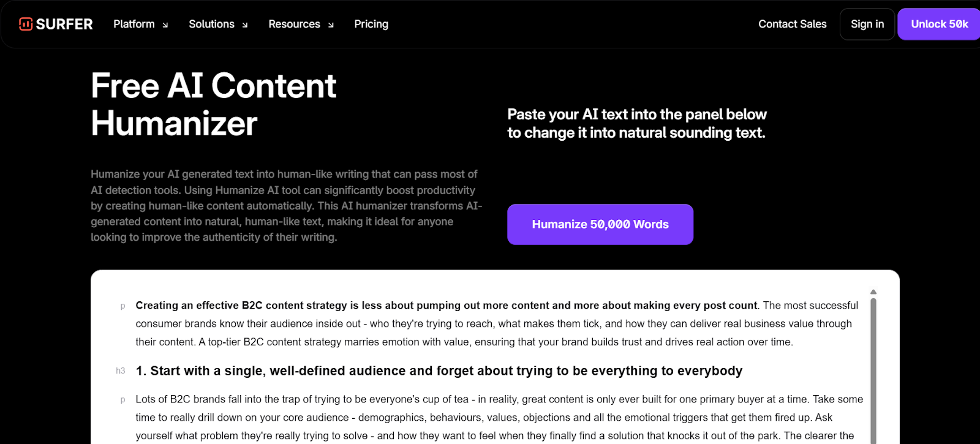Select the Pricing menu item
The height and width of the screenshot is (444, 980).
coord(371,24)
